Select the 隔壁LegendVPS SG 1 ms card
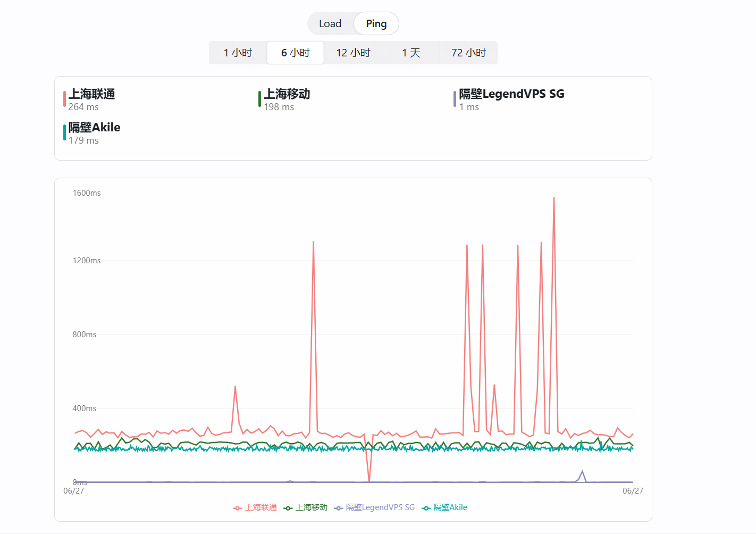 [511, 99]
